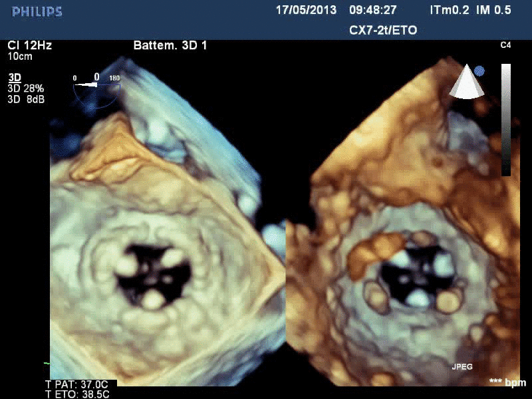
Task: Click the 3D 8dB gain setting
Action: tap(26, 99)
